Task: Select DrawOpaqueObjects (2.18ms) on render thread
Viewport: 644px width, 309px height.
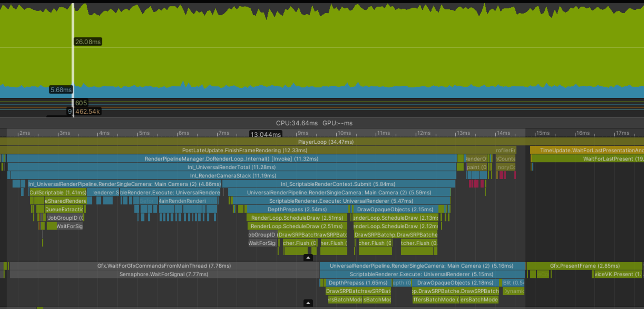Action: [x=455, y=283]
